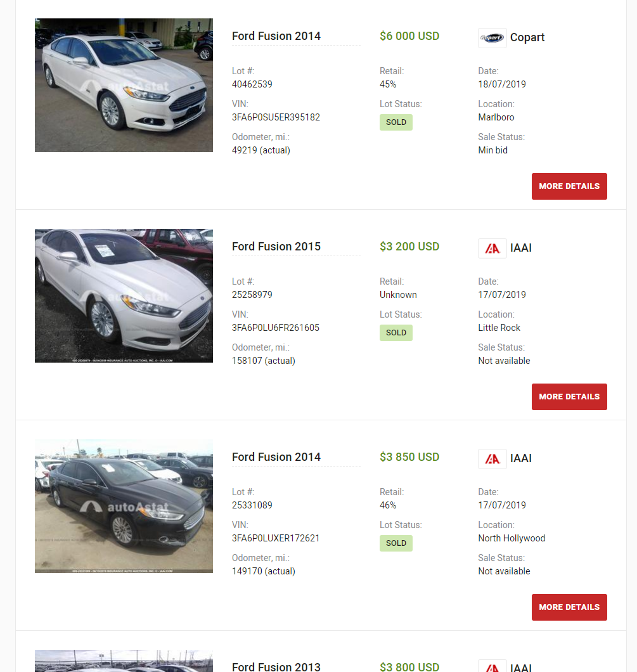Open the white Ford Fusion 2015 photo
This screenshot has width=637, height=672.
pyautogui.click(x=124, y=295)
